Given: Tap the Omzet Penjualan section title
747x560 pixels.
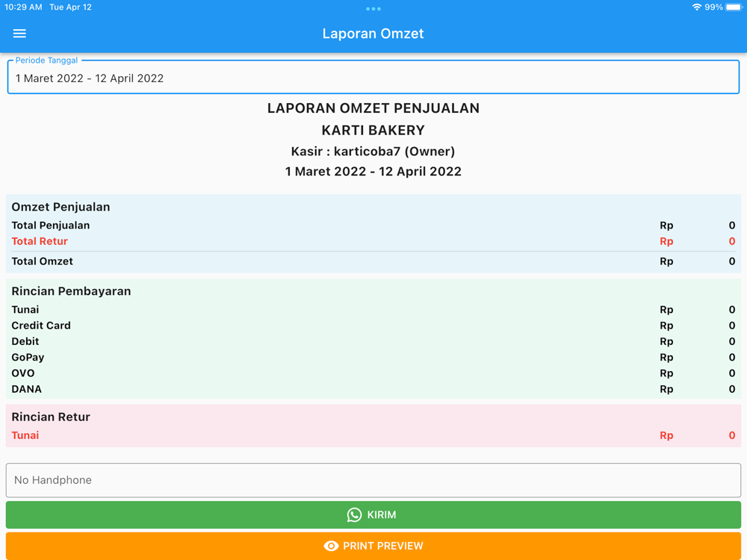Looking at the screenshot, I should pos(61,207).
